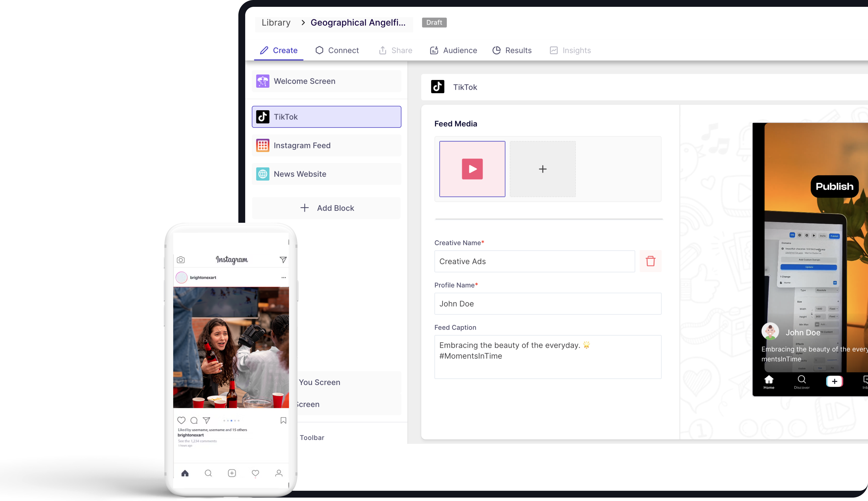Viewport: 868px width, 501px height.
Task: Tap camera icon in Instagram phone header
Action: (x=181, y=260)
